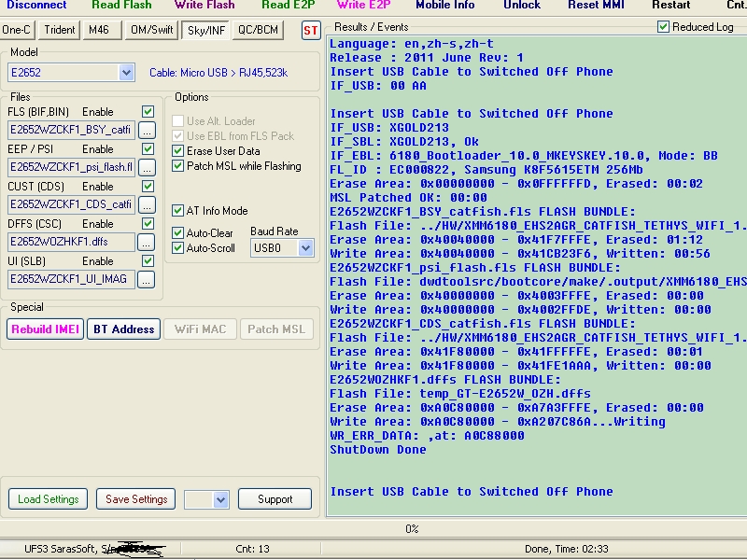Viewport: 747px width, 560px height.
Task: Toggle CUST (CDS) Enable checkbox
Action: coord(148,186)
